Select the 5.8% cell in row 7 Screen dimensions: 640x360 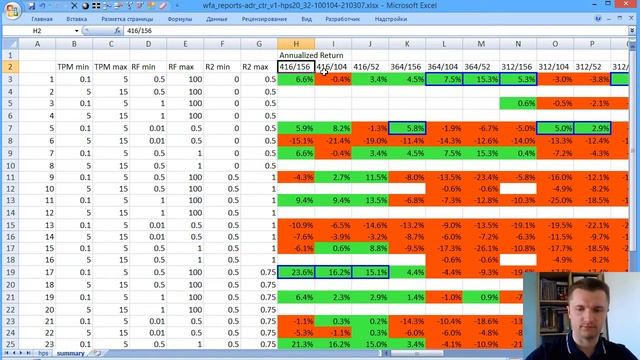pos(407,128)
